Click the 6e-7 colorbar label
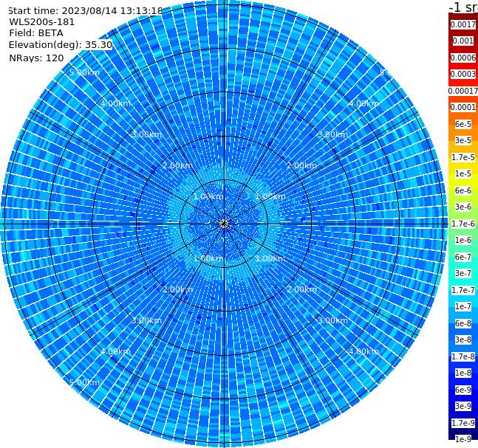The height and width of the screenshot is (448, 478). click(463, 257)
